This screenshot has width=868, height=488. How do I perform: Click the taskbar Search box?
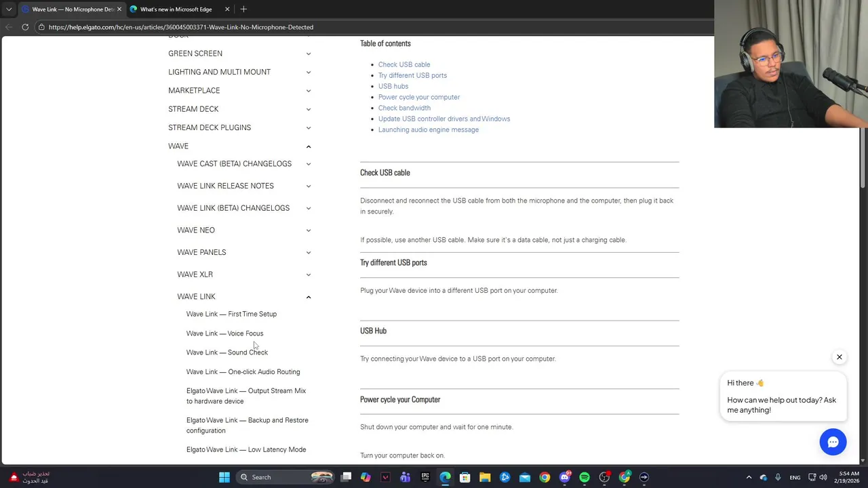(287, 477)
